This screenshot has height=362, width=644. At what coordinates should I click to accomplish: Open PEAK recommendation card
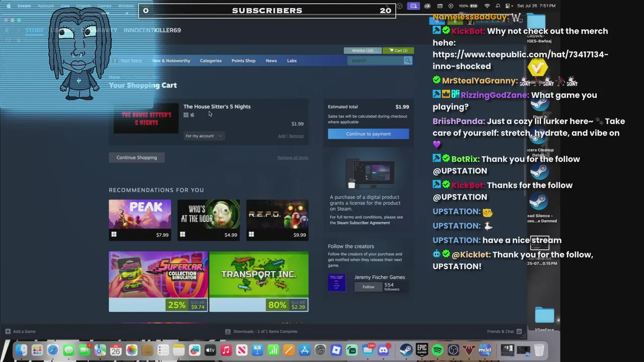(x=140, y=220)
